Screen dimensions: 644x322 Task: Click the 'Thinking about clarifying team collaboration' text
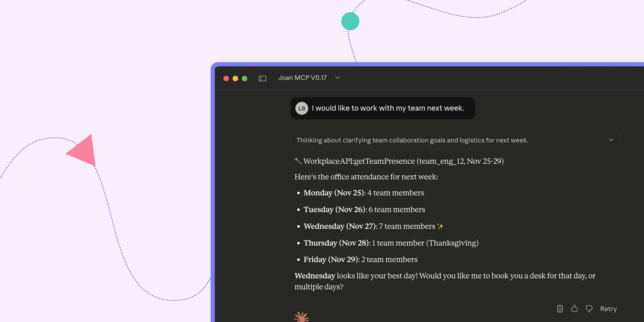pyautogui.click(x=412, y=140)
